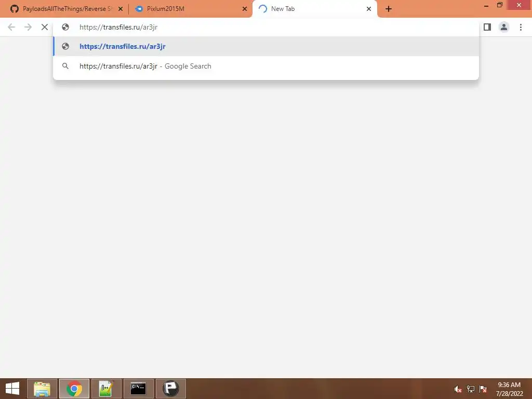The image size is (532, 399).
Task: Open Chrome three-dot menu
Action: coord(521,27)
